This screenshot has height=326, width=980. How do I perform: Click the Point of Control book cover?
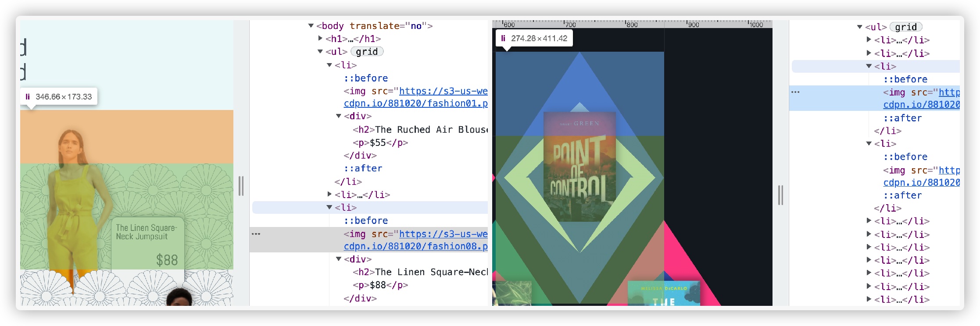(579, 167)
